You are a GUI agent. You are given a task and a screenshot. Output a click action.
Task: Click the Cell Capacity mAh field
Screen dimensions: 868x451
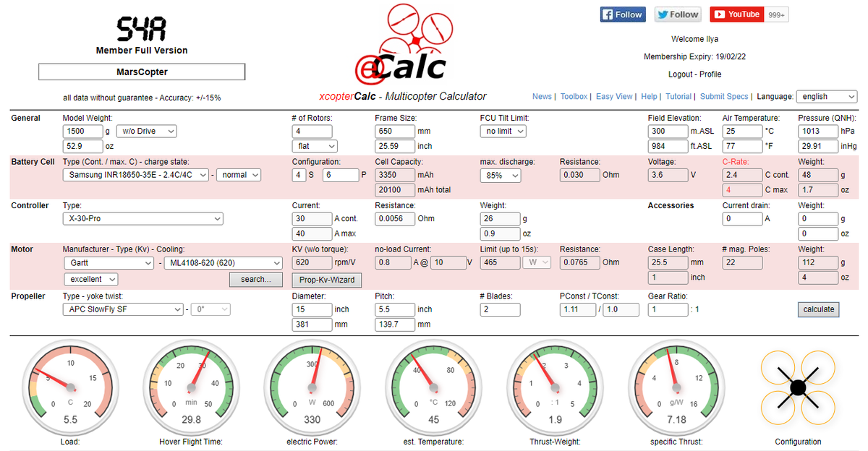[x=395, y=175]
